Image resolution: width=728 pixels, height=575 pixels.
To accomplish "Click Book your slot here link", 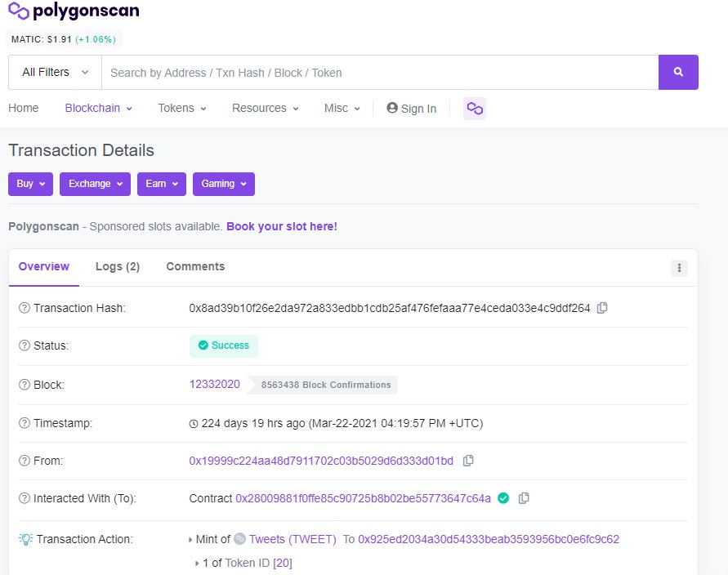I will coord(281,226).
